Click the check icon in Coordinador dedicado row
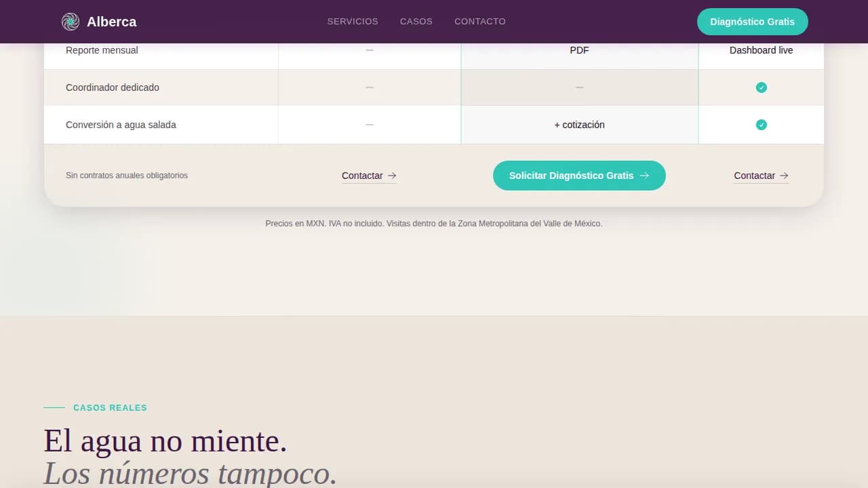The image size is (868, 488). click(x=762, y=87)
